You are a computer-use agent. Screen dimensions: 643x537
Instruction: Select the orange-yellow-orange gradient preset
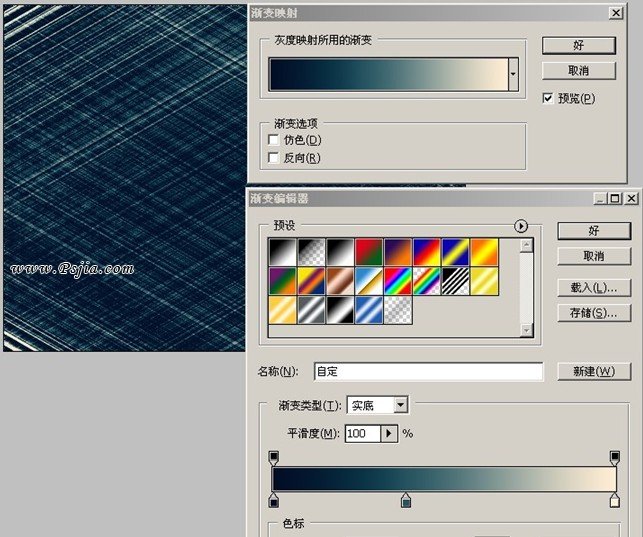click(484, 252)
